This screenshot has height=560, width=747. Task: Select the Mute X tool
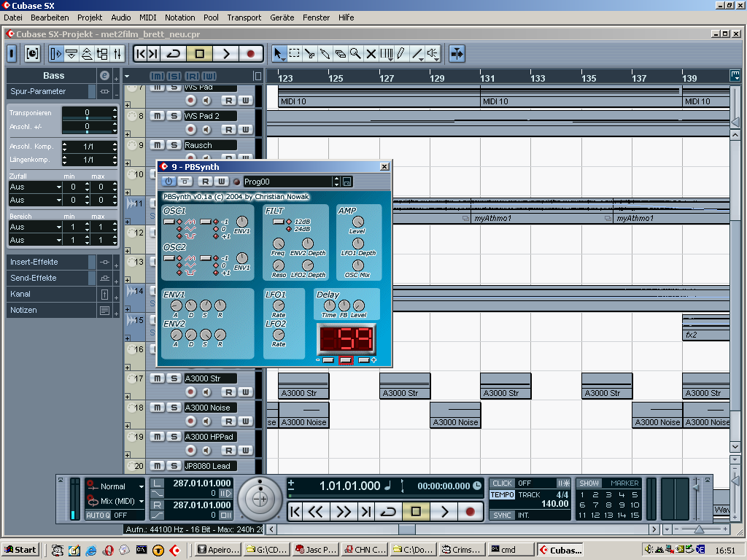click(371, 53)
